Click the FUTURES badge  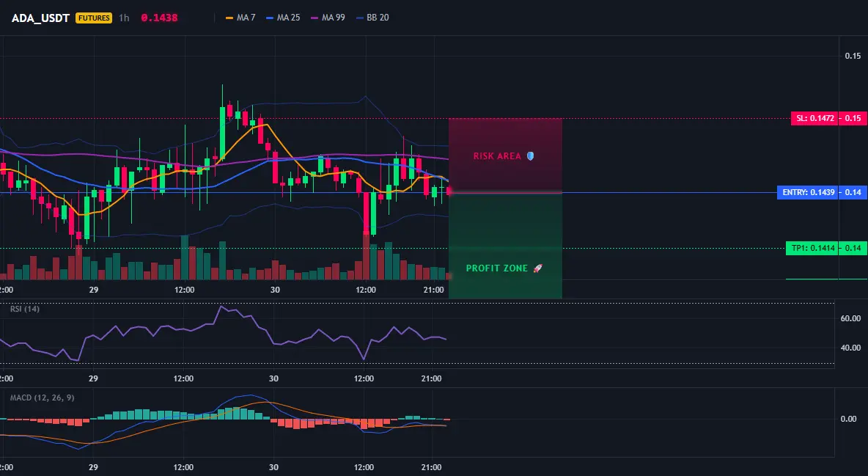tap(94, 18)
